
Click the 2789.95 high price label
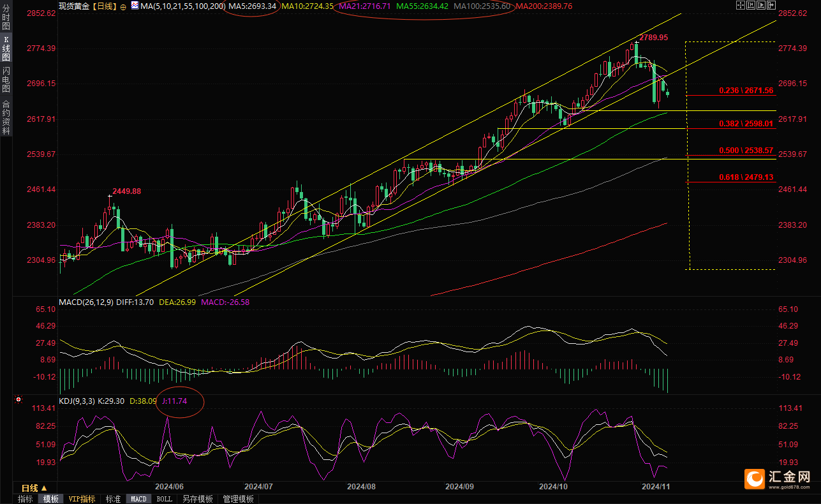pyautogui.click(x=654, y=38)
